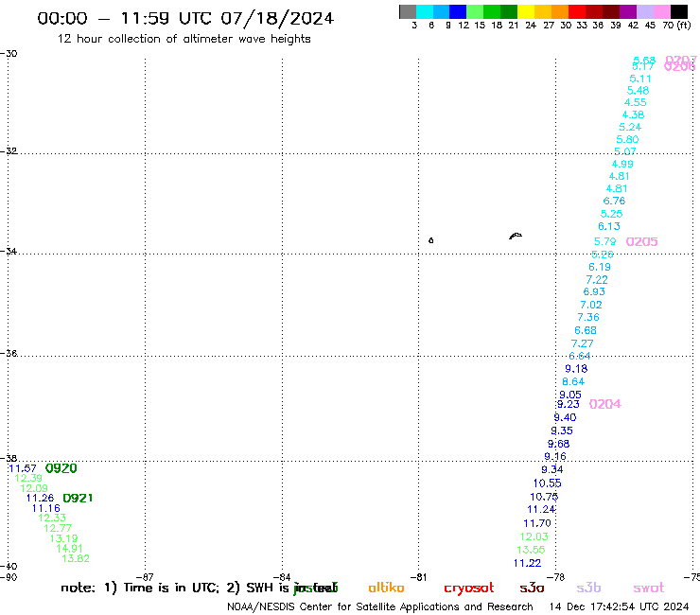Click the wave height value 4.99

point(622,164)
